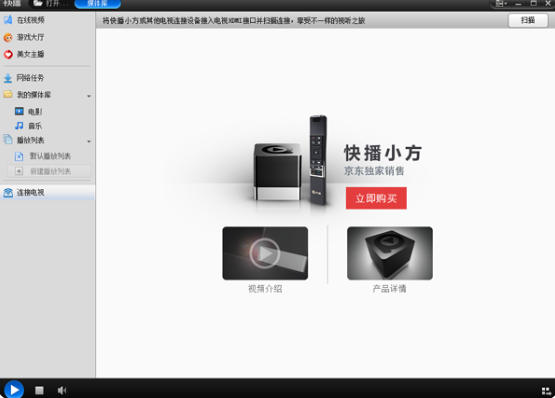Open 美女主播 heart icon item
This screenshot has width=555, height=398.
coord(24,54)
